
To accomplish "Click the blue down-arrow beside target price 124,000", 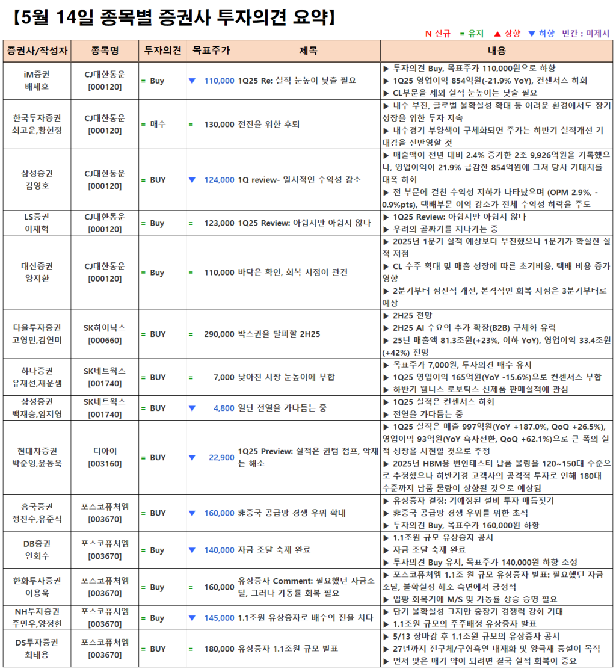I will click(192, 180).
